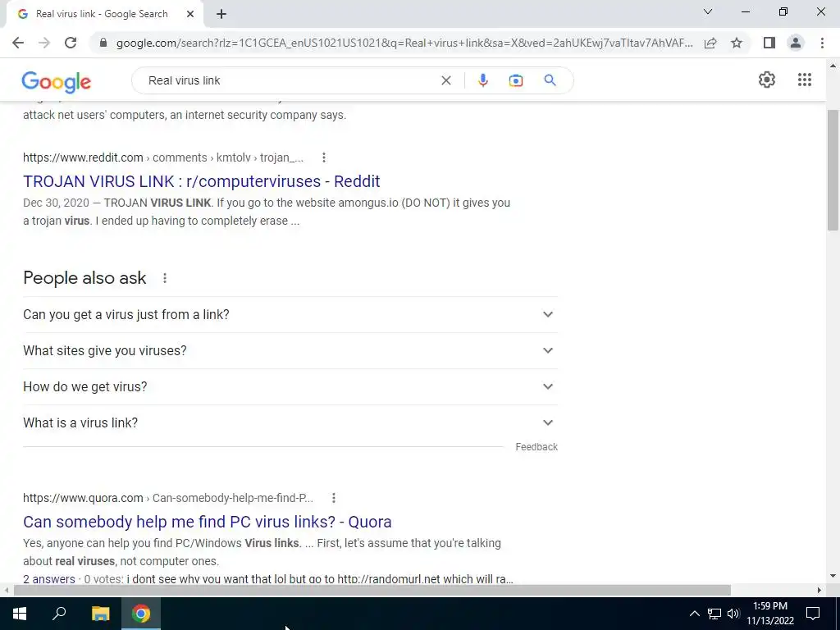Open options for the Reddit result
The width and height of the screenshot is (840, 630).
click(323, 157)
